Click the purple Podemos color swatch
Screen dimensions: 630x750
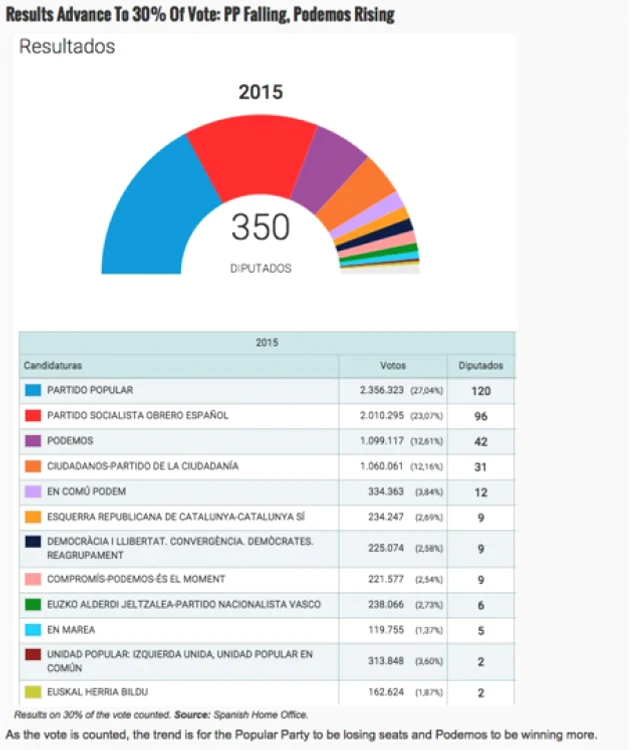coord(33,441)
